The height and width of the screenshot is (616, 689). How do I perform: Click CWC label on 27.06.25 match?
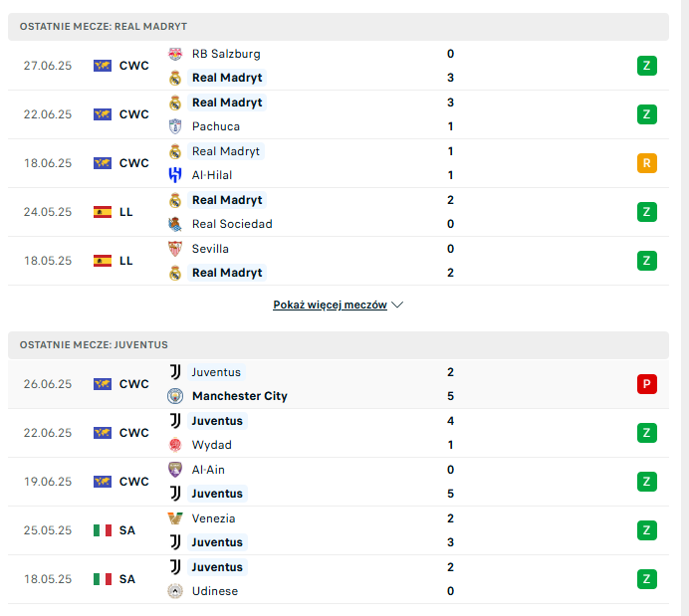(134, 66)
